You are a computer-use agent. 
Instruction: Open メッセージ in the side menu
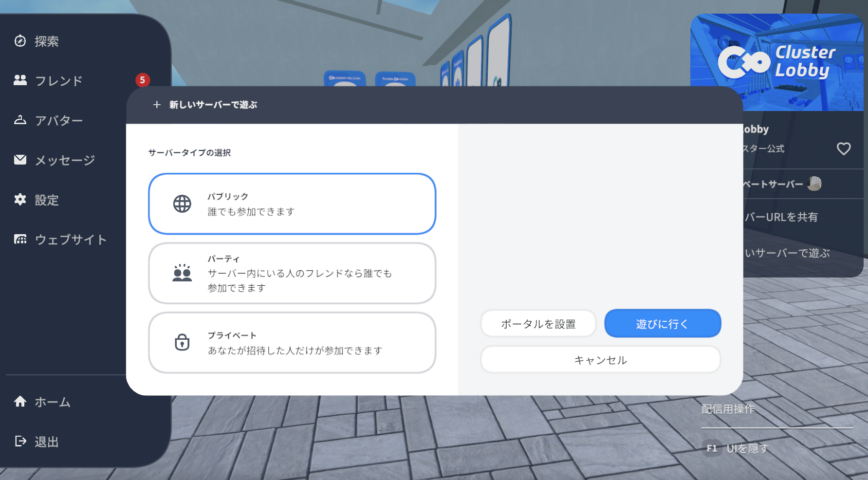[65, 160]
